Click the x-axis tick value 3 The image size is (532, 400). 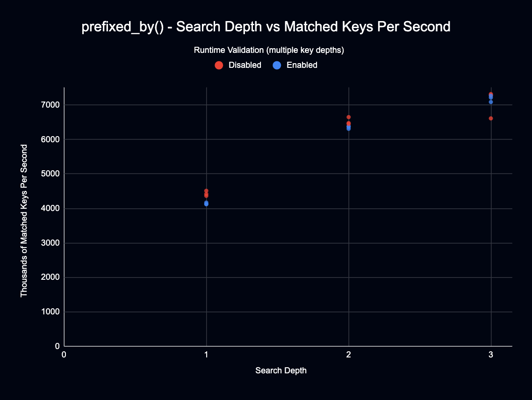point(490,355)
